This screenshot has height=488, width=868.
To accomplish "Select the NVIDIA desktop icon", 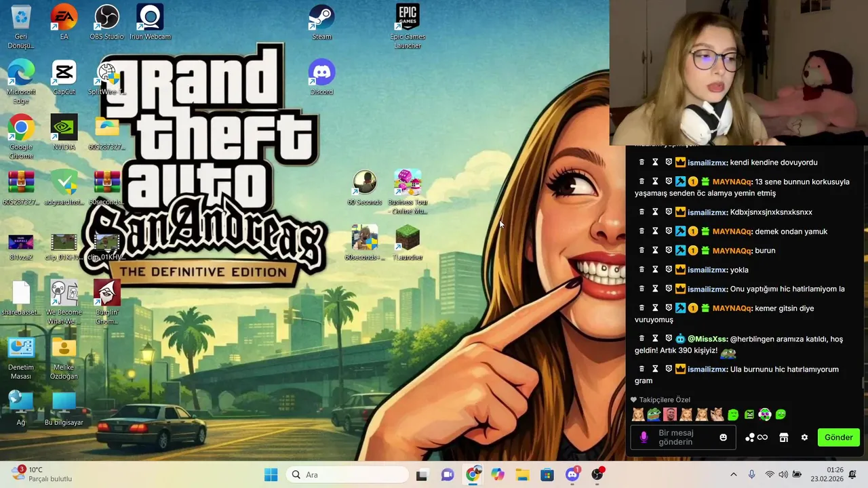I will (64, 132).
